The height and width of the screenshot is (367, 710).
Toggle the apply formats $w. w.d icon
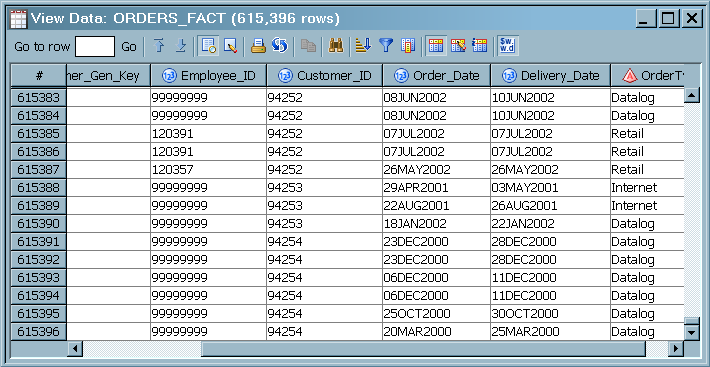pos(508,46)
